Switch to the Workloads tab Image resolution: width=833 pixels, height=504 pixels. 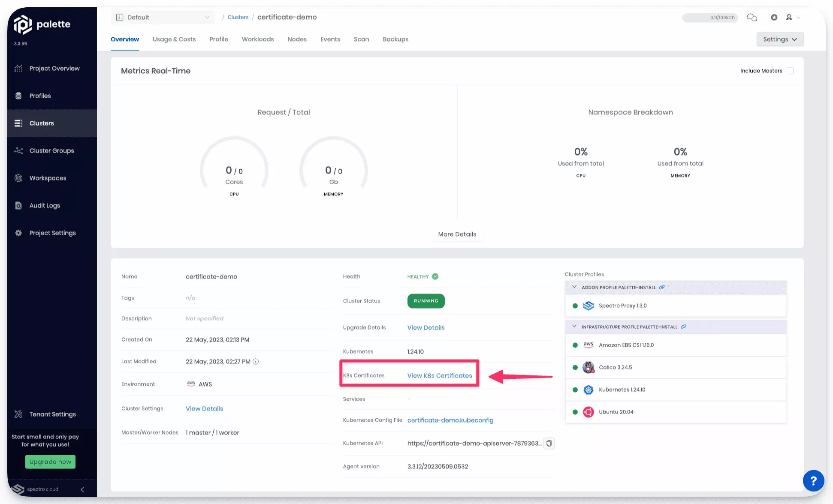pos(257,39)
